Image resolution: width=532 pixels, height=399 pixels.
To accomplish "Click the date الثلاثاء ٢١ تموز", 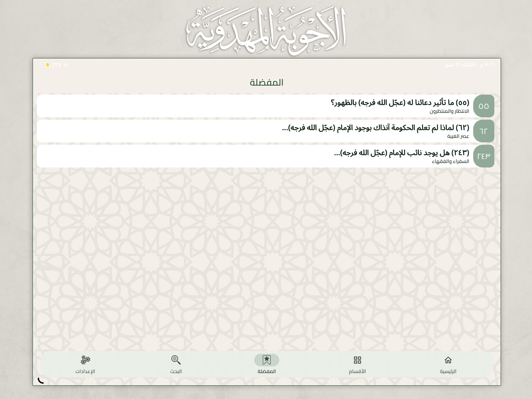I will click(460, 65).
